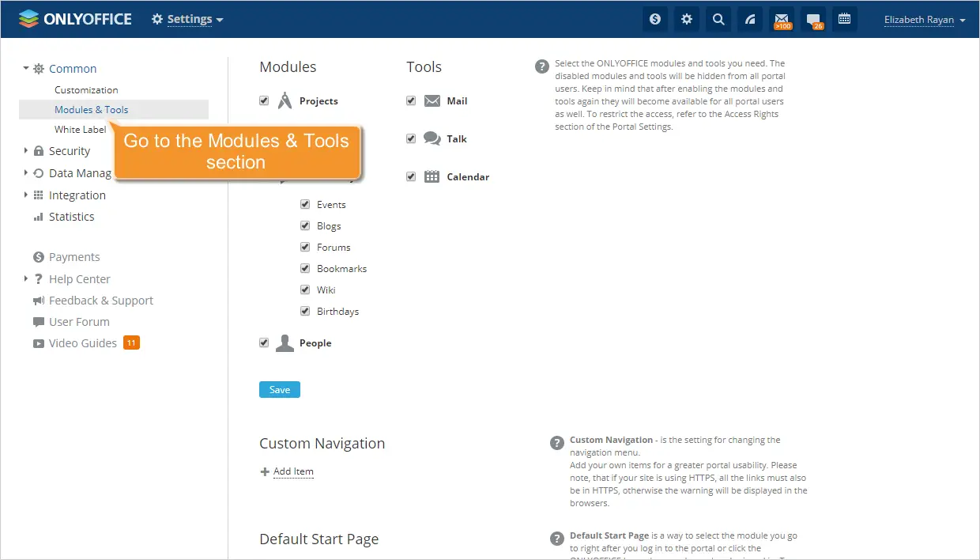Disable the Blogs checkbox

coord(305,225)
